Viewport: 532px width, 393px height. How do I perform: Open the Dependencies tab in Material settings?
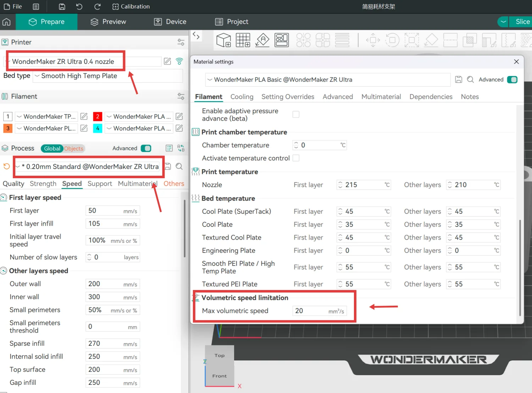tap(431, 97)
